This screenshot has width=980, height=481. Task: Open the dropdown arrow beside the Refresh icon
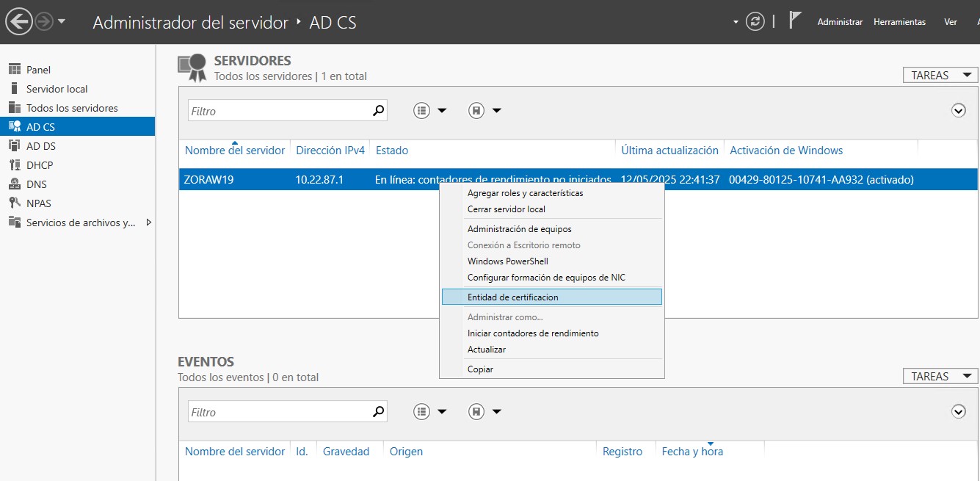pos(736,22)
